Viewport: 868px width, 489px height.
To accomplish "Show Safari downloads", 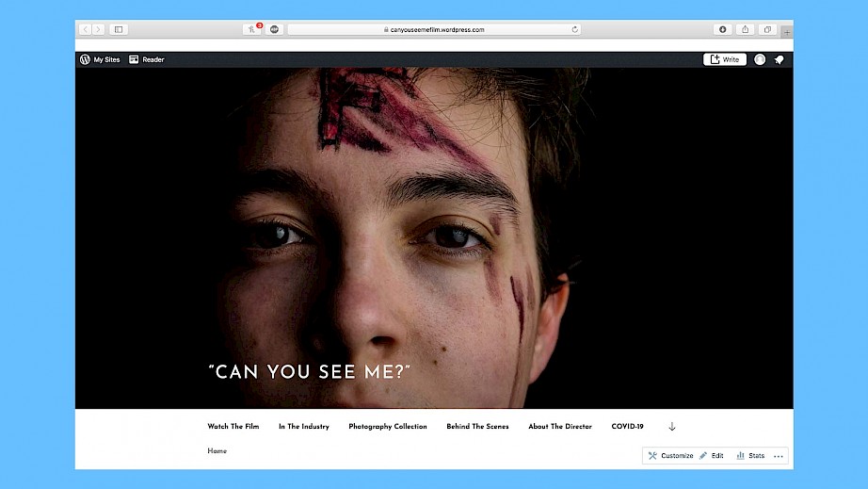I will [x=723, y=29].
